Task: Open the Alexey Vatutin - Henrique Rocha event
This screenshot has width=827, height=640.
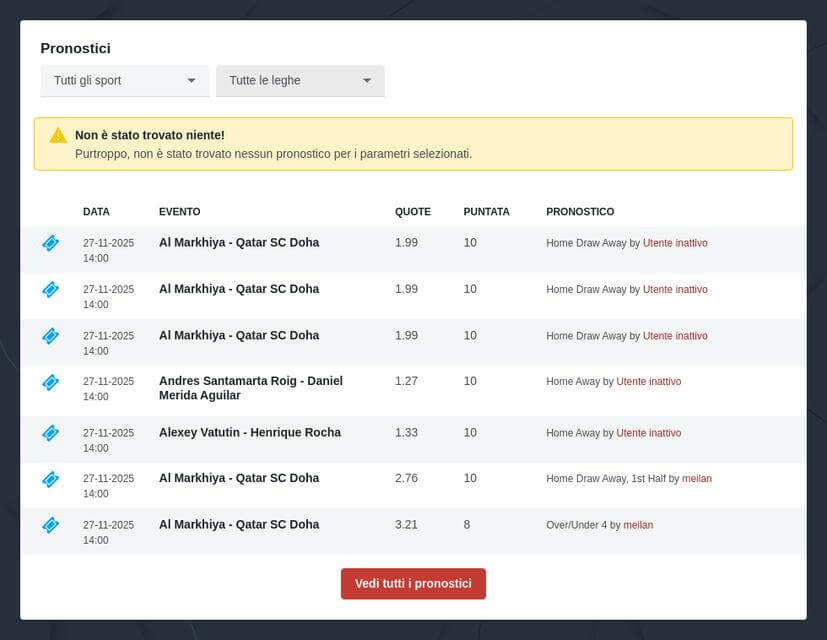Action: [250, 433]
